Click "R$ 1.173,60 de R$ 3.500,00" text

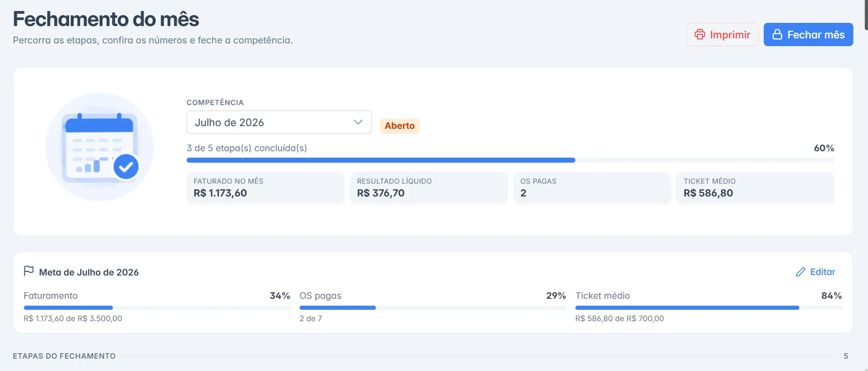point(73,318)
